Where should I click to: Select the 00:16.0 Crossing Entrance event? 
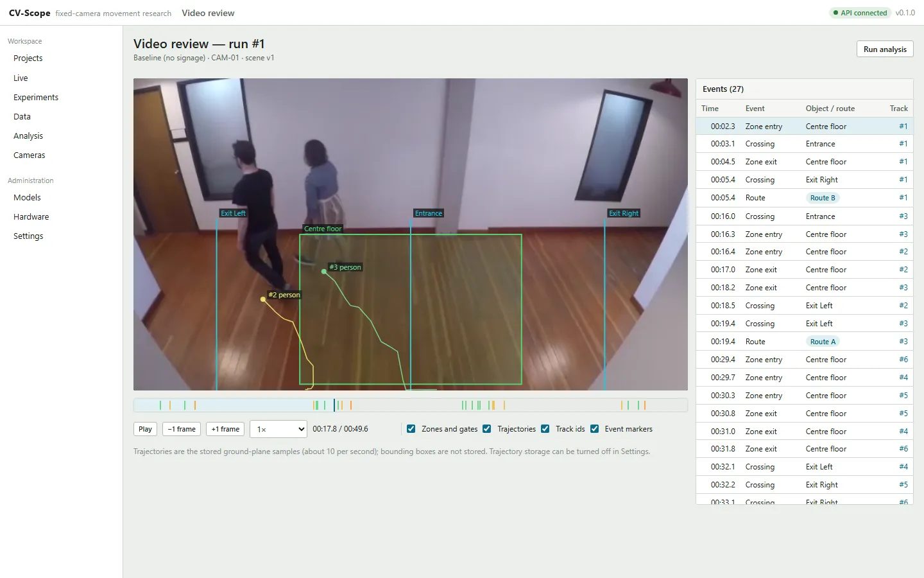click(805, 216)
